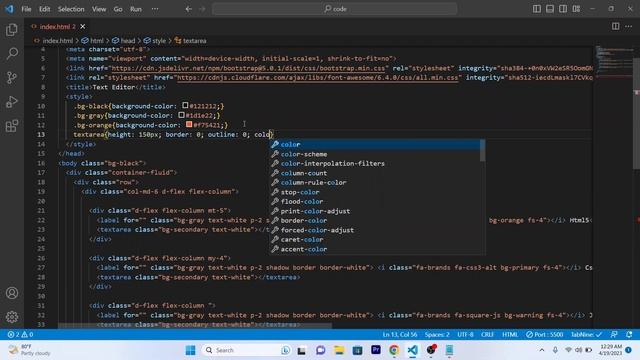Open File Explorer from taskbar
640x360 pixels.
[339, 350]
